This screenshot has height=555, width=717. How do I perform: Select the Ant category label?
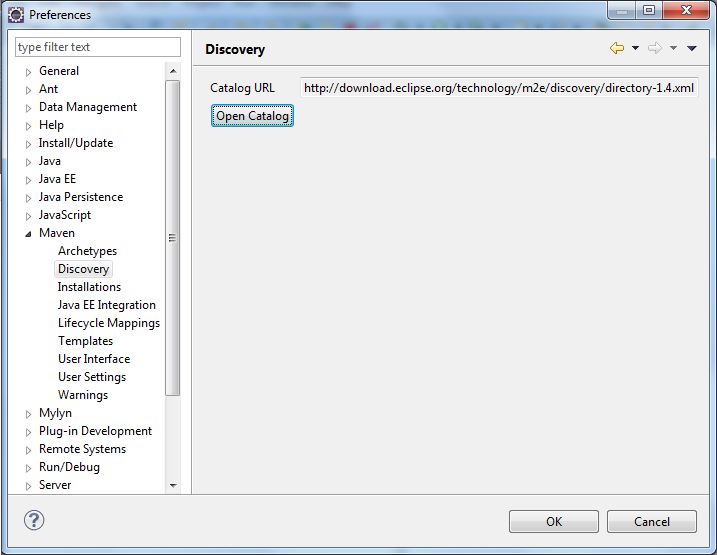click(x=48, y=89)
